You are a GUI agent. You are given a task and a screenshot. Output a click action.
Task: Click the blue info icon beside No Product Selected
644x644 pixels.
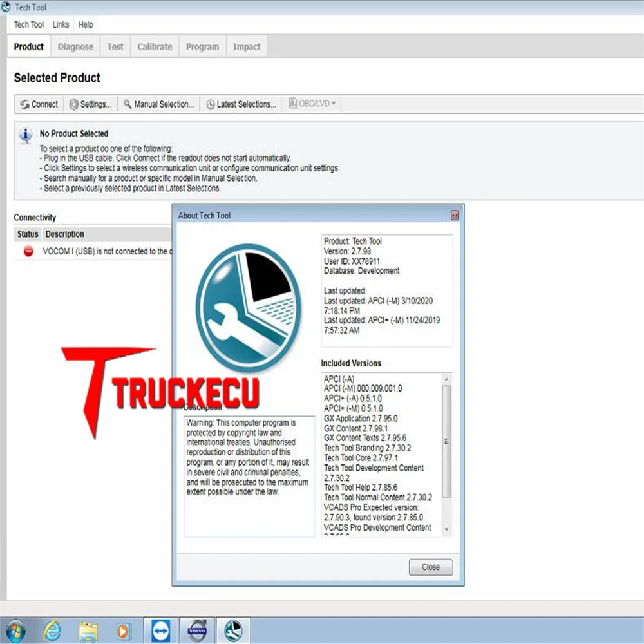click(x=26, y=135)
